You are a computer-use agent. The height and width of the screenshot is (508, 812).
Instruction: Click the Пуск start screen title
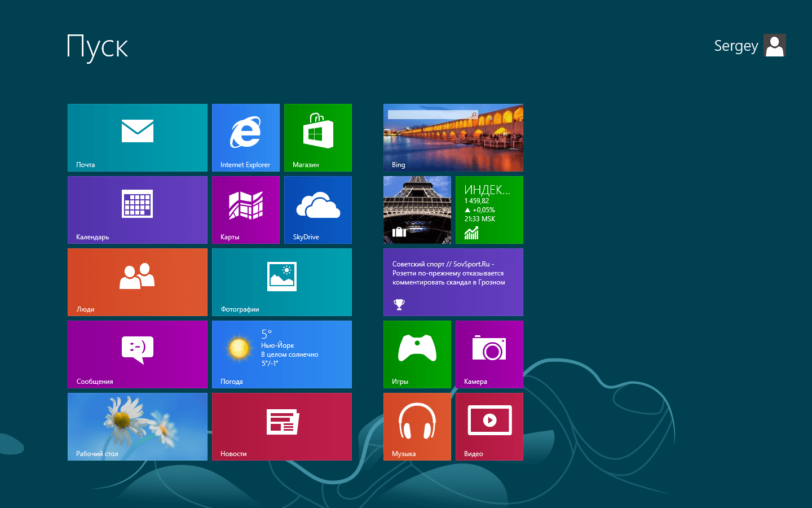[98, 47]
